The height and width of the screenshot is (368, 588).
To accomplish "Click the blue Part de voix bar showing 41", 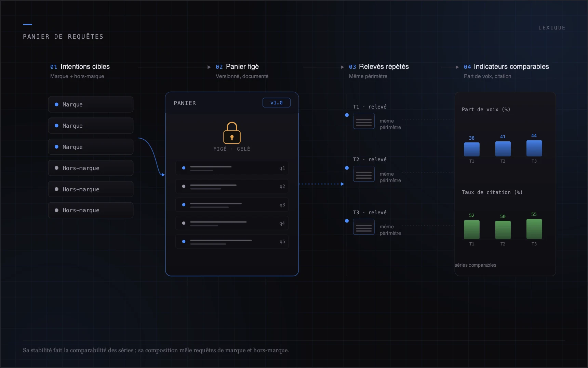I will (503, 149).
